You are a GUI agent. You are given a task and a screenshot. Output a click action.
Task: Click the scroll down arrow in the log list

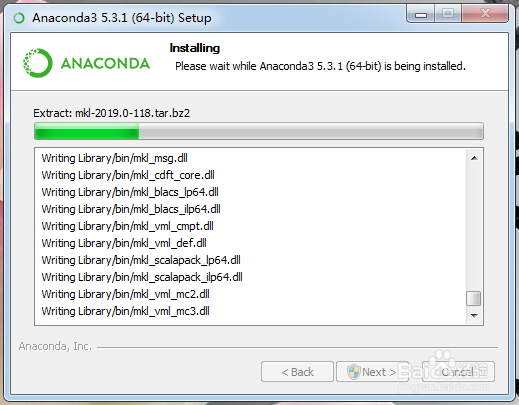pos(474,315)
